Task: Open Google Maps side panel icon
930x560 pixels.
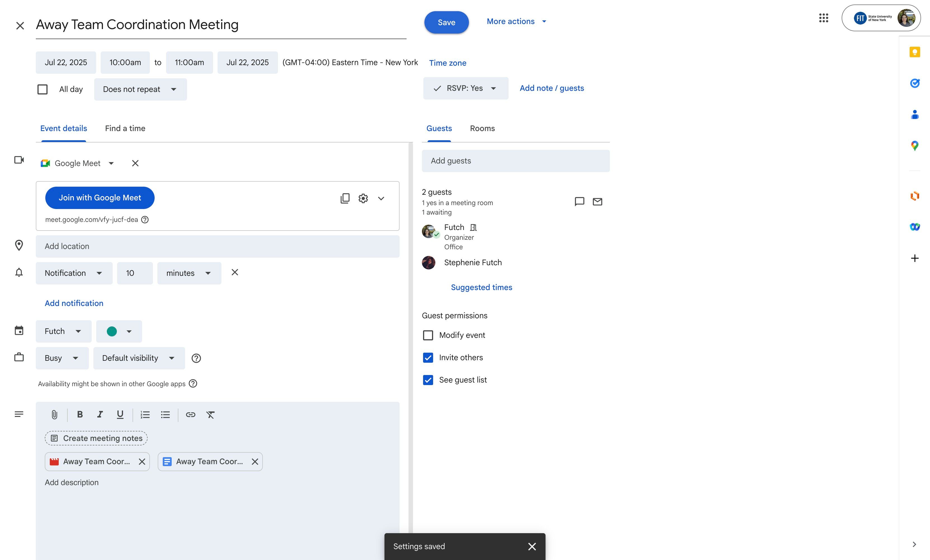Action: pyautogui.click(x=915, y=146)
